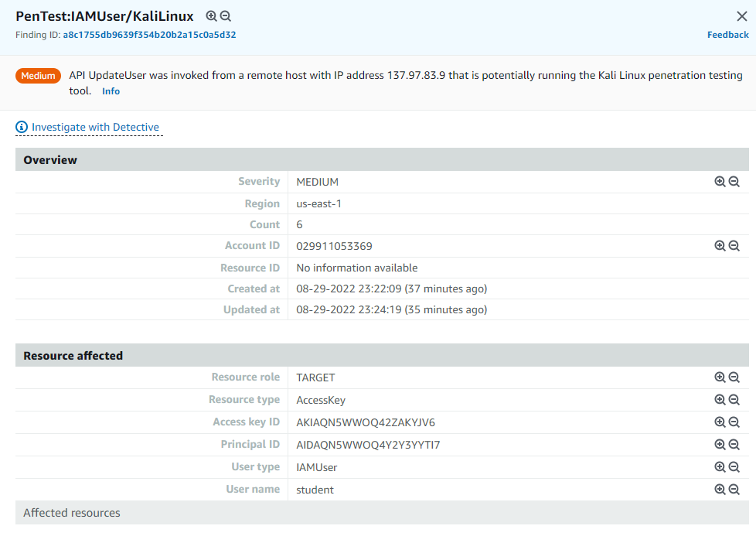Image resolution: width=756 pixels, height=543 pixels.
Task: Click the User name value student
Action: coord(315,490)
